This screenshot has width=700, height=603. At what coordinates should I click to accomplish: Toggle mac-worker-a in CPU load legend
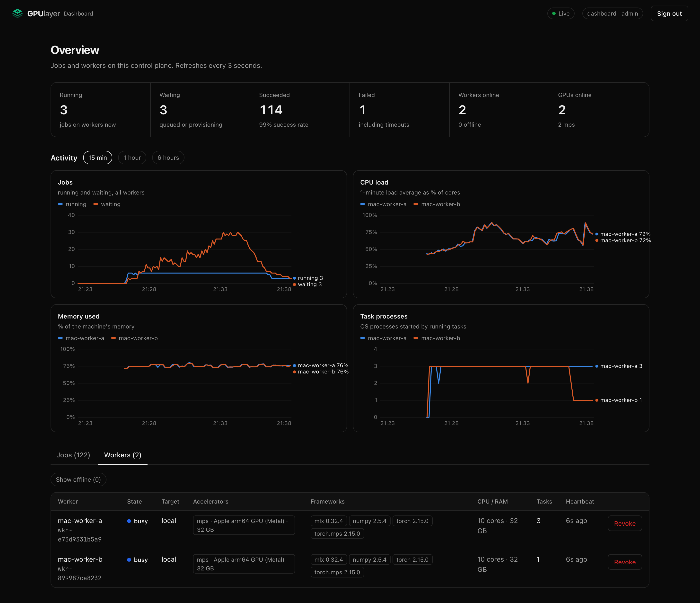point(384,204)
